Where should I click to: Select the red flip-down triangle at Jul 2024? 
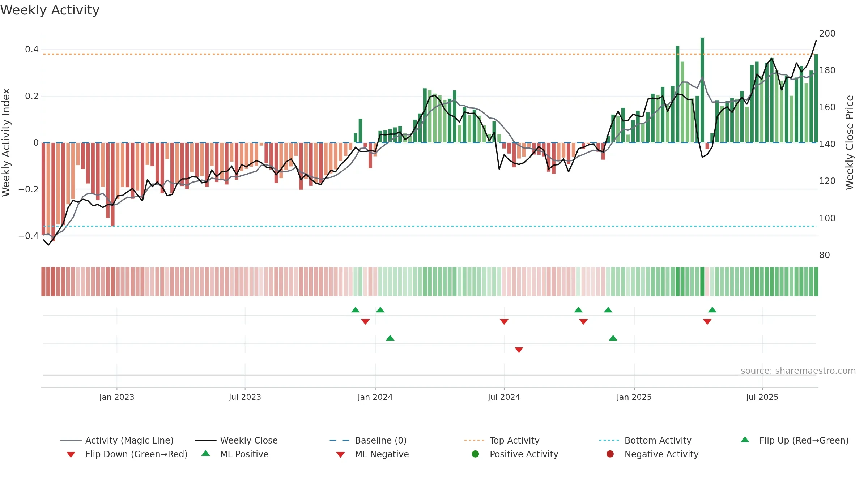[x=504, y=322]
